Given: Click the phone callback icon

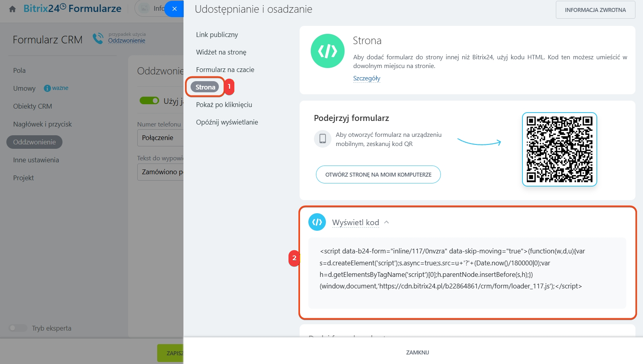Looking at the screenshot, I should 98,38.
